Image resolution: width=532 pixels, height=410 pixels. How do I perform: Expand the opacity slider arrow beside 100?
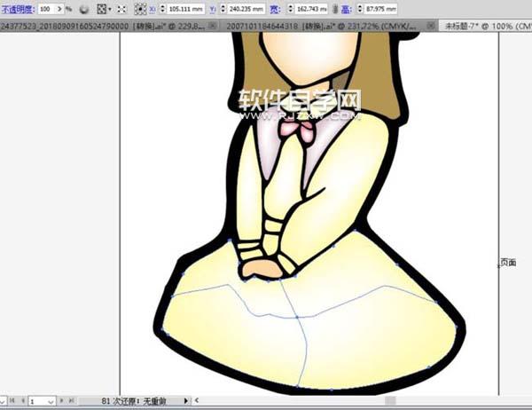coord(59,9)
